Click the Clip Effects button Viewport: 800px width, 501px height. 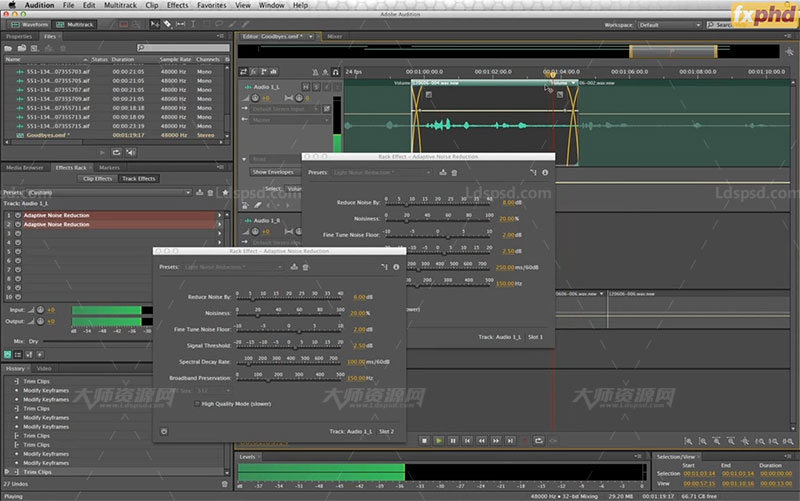97,179
